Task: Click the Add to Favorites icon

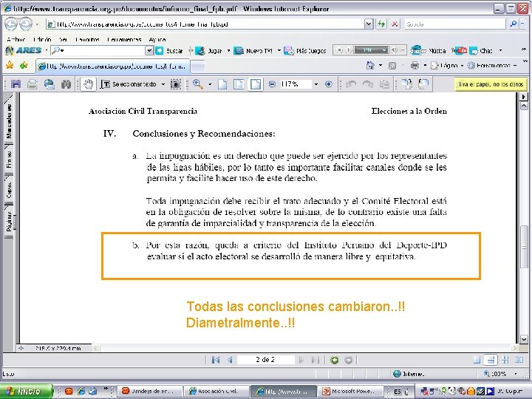Action: (24, 65)
